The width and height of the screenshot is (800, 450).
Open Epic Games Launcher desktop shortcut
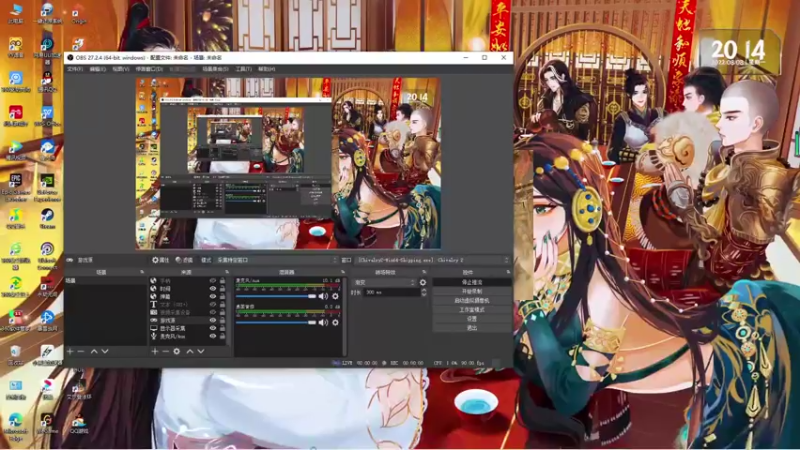coord(15,187)
